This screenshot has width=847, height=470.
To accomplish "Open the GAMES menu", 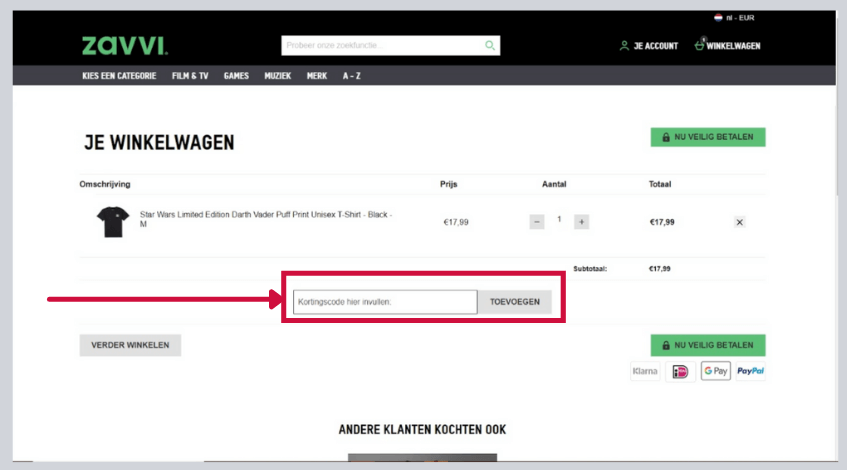I will coord(236,76).
